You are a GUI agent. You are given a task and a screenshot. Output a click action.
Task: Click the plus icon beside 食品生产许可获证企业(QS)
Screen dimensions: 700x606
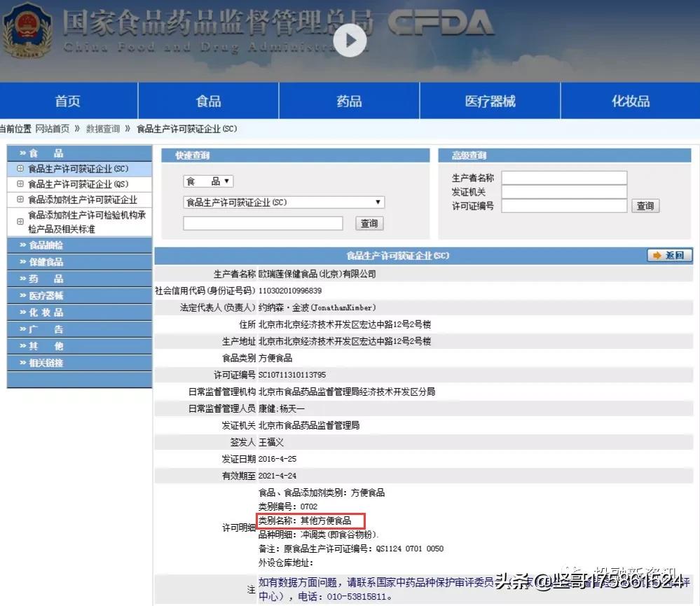(20, 184)
